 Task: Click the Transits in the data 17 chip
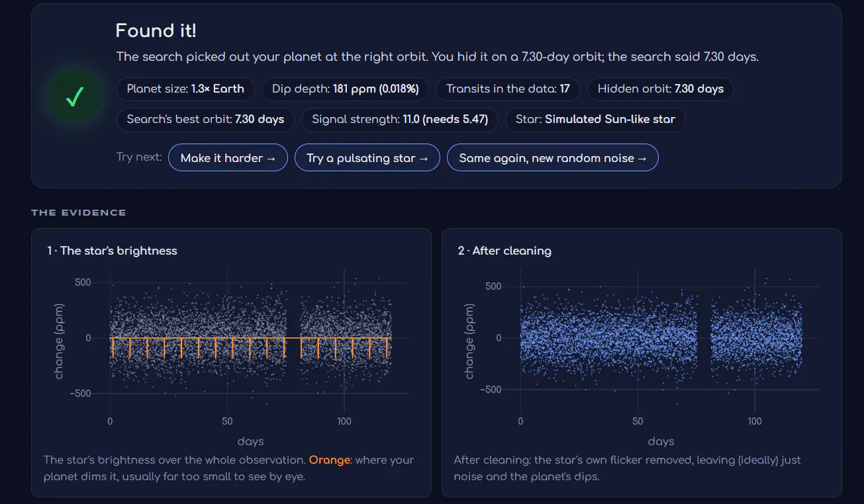(508, 89)
